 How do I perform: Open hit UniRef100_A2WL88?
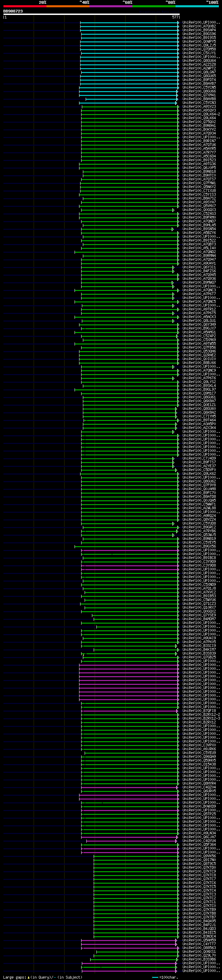(199, 508)
